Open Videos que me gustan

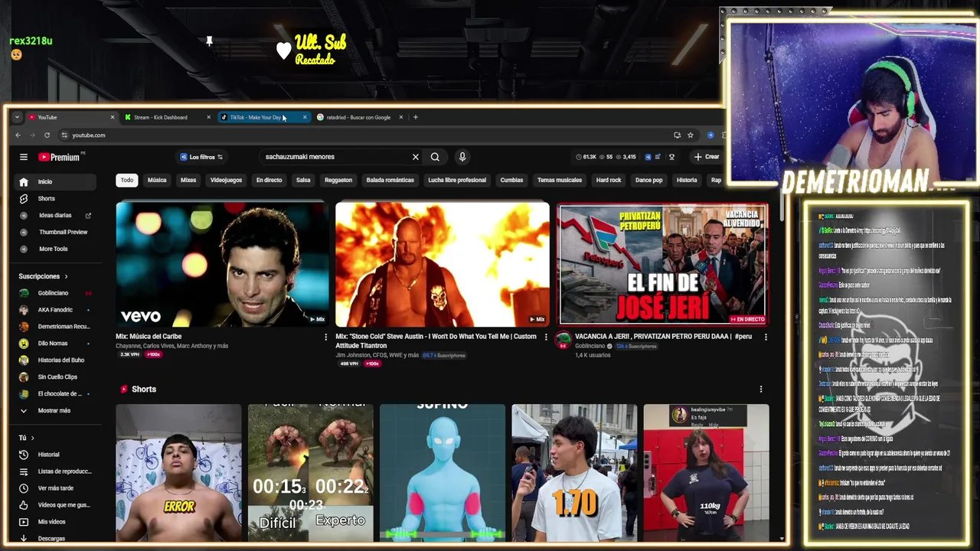click(55, 505)
